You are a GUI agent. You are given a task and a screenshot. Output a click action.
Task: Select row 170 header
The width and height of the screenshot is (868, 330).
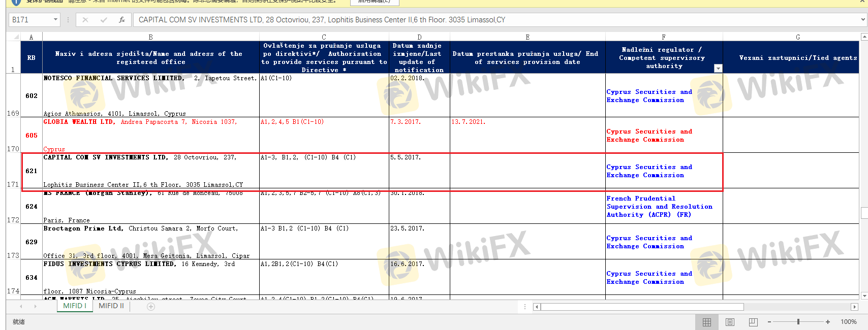pyautogui.click(x=13, y=135)
